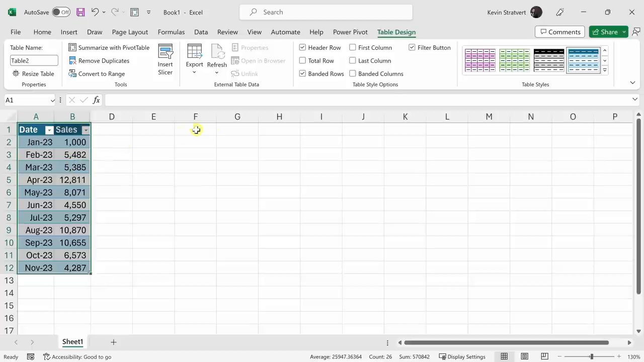Expand the Name Box dropdown arrow
The height and width of the screenshot is (362, 644).
(52, 100)
